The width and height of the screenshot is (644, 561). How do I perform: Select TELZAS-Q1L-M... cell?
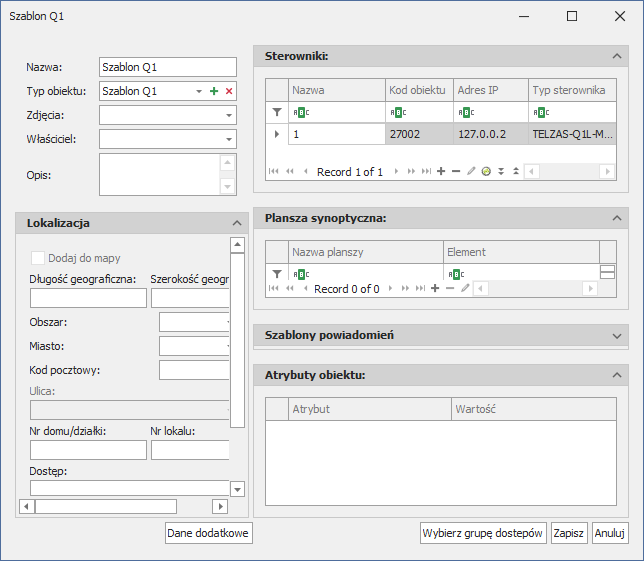(x=572, y=134)
